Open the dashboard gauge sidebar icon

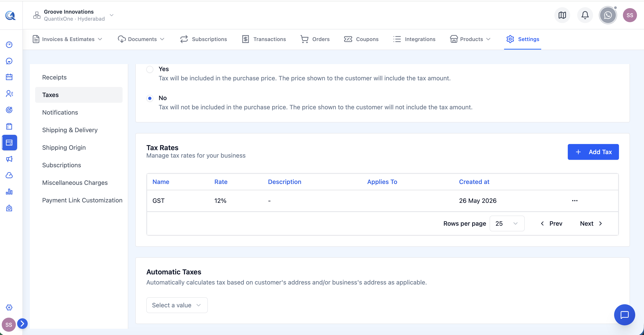(x=9, y=45)
